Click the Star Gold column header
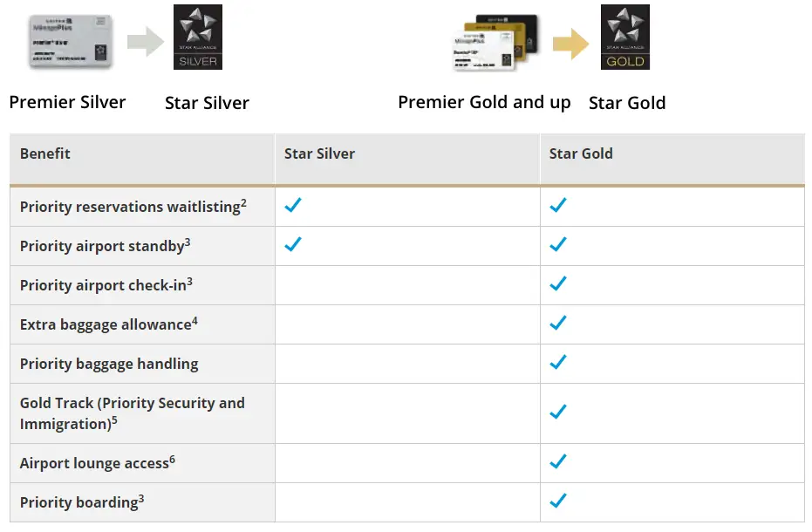The height and width of the screenshot is (532, 812). click(581, 153)
